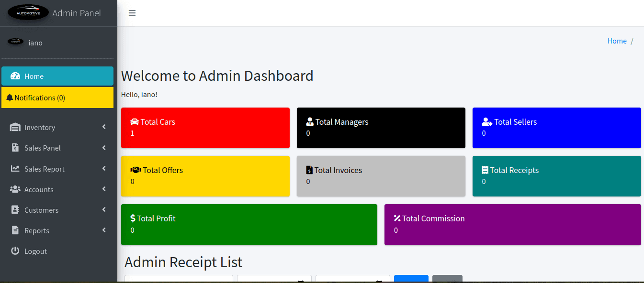Open the teal Total Receipts card
Image resolution: width=644 pixels, height=283 pixels.
(557, 176)
